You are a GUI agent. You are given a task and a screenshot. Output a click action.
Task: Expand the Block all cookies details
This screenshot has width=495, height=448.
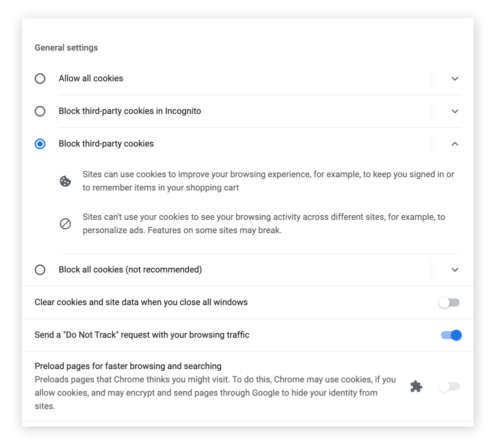(x=455, y=270)
